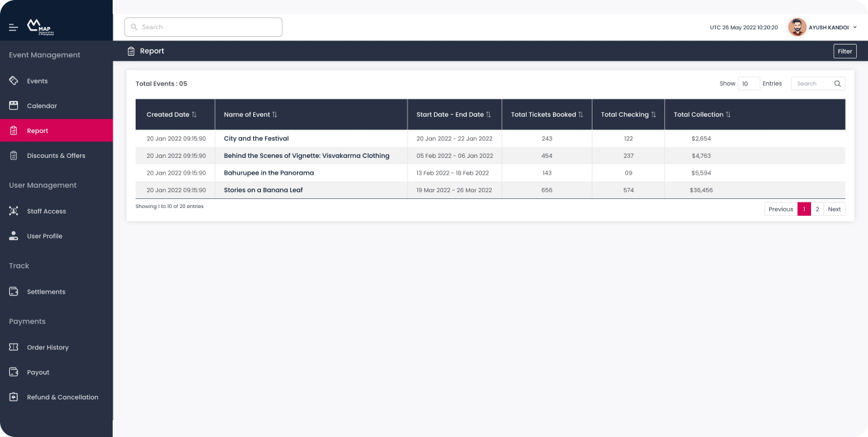Go to User Profile page
The height and width of the screenshot is (437, 868).
click(45, 236)
